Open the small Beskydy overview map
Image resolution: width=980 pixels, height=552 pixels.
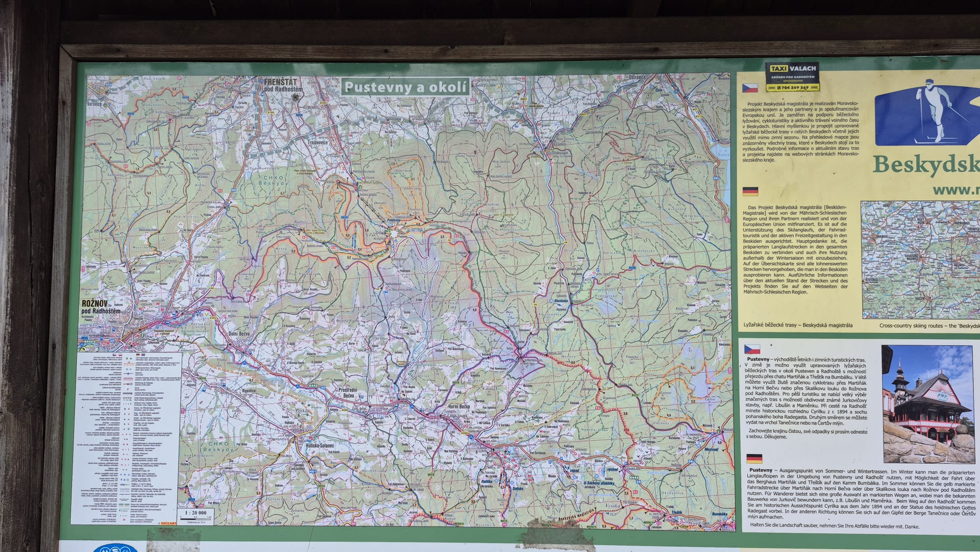coord(920,260)
